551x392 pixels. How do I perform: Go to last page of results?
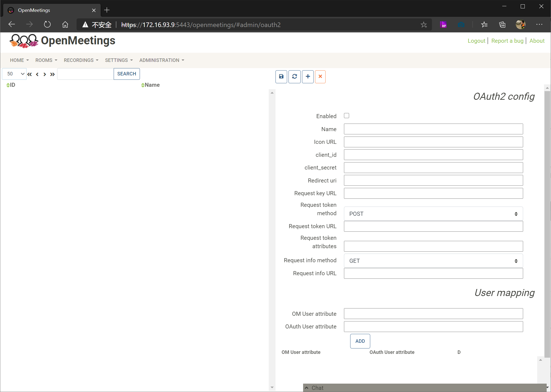click(x=53, y=74)
